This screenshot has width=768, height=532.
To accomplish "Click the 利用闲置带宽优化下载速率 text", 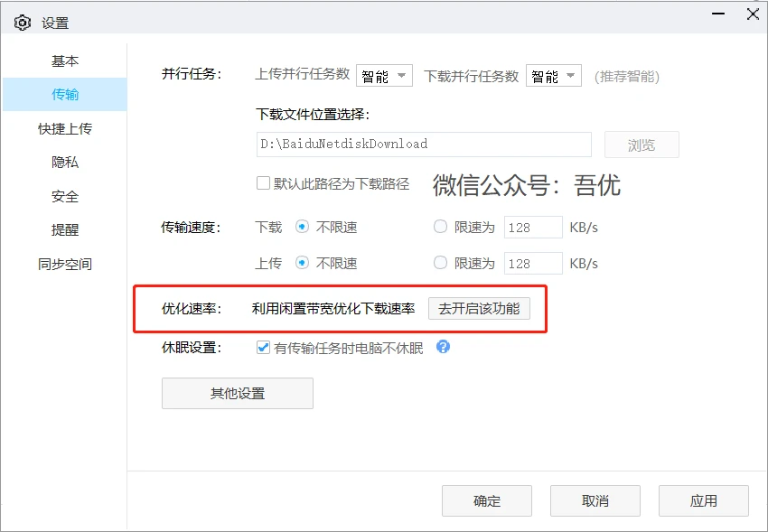I will coord(333,308).
